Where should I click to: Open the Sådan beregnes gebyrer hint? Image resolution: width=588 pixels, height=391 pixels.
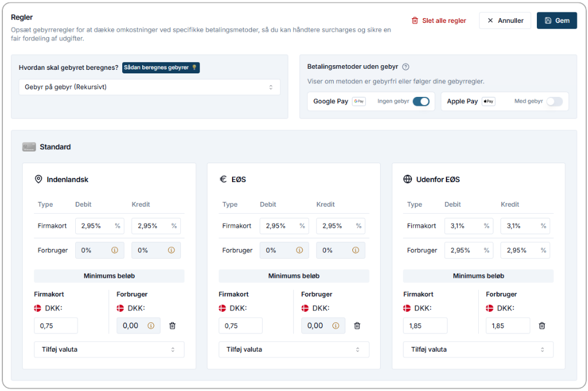tap(160, 68)
